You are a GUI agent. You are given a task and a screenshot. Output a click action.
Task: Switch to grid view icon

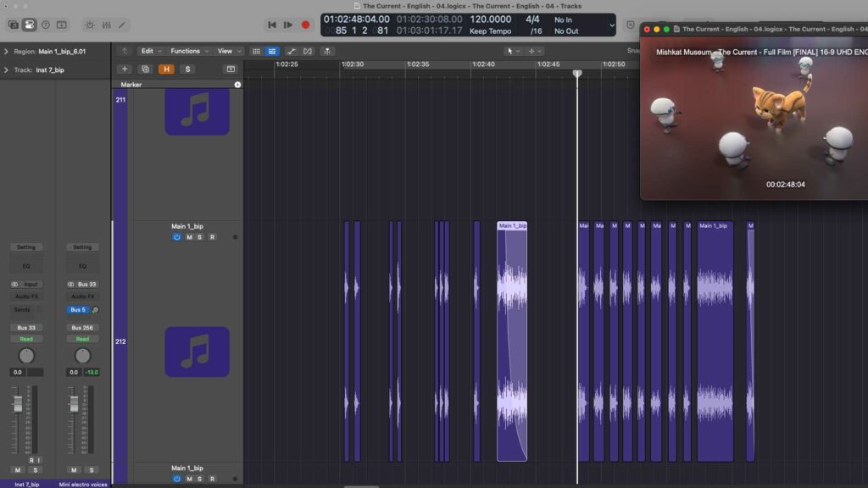[256, 51]
